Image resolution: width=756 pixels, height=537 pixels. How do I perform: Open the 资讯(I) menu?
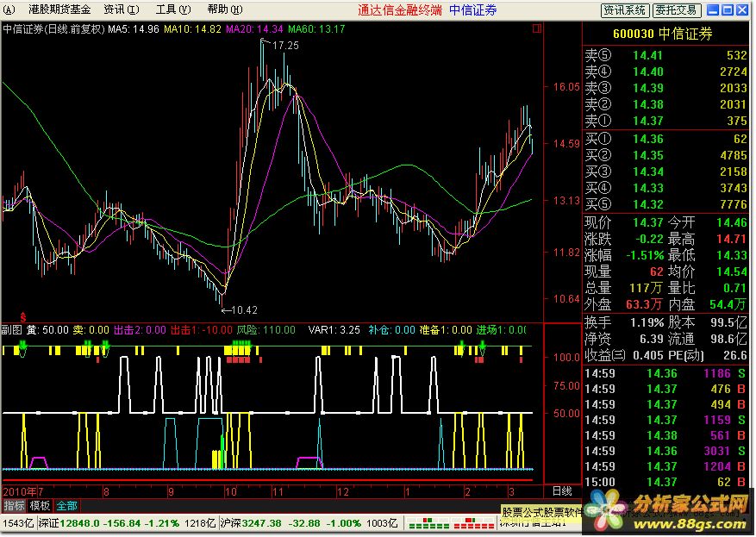click(121, 9)
